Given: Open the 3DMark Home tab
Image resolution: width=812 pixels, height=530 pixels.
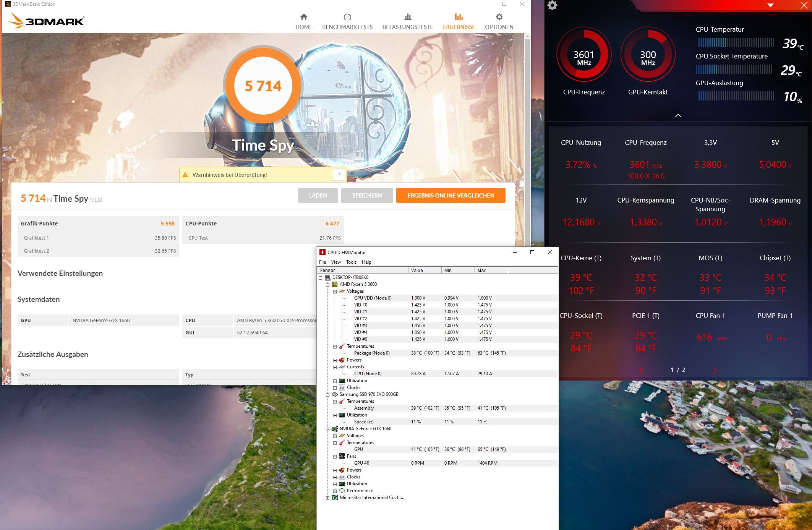Looking at the screenshot, I should pyautogui.click(x=304, y=21).
